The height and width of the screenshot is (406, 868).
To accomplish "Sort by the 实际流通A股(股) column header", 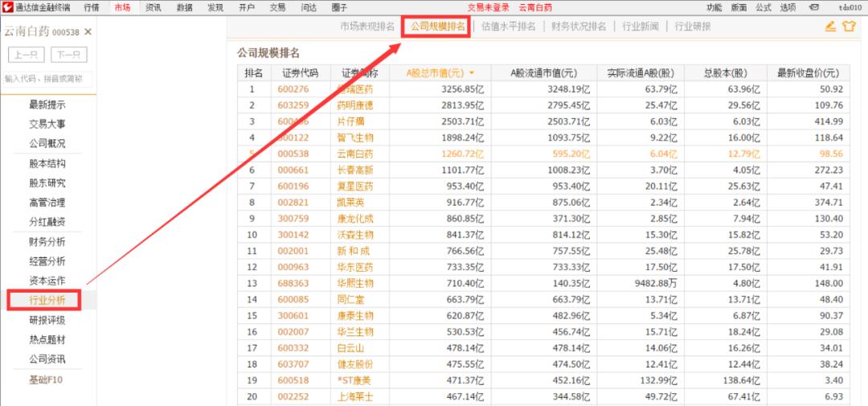I will [x=641, y=73].
